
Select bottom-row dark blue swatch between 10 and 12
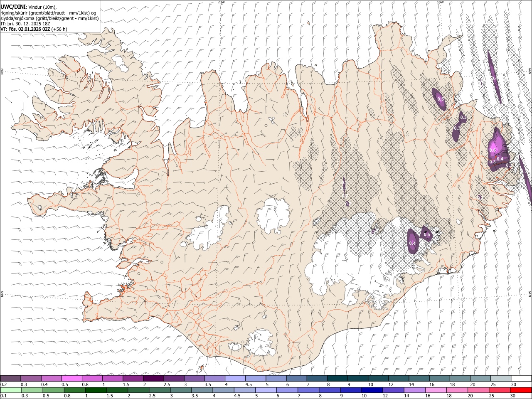click(x=372, y=390)
